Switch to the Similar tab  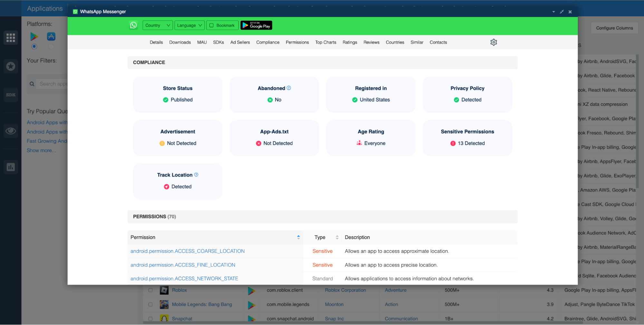tap(417, 42)
